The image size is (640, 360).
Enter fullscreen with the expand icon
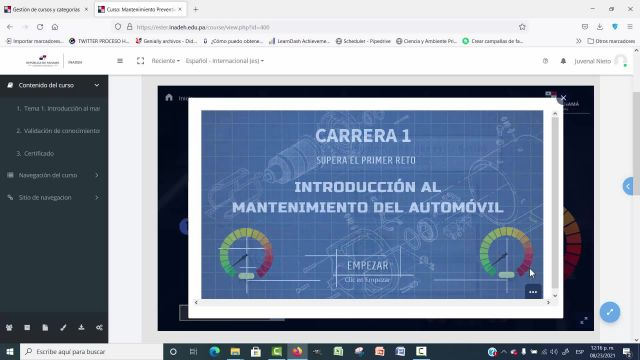tap(140, 61)
